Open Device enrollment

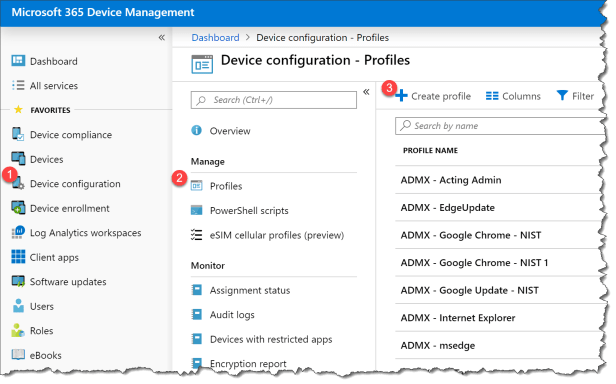(70, 208)
